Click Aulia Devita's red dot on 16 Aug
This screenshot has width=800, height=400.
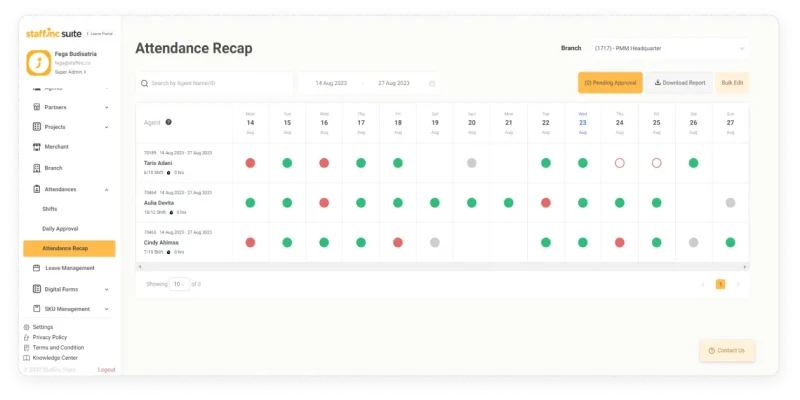coord(324,203)
